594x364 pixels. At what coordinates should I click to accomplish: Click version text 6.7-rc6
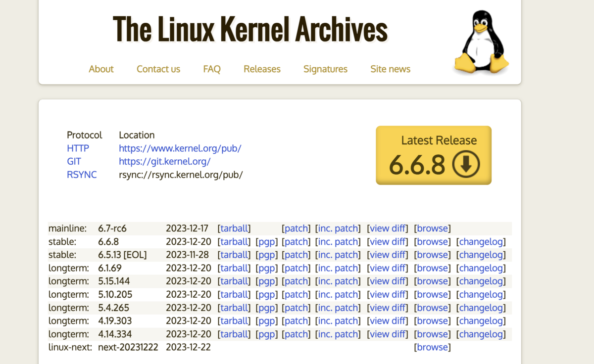point(112,228)
